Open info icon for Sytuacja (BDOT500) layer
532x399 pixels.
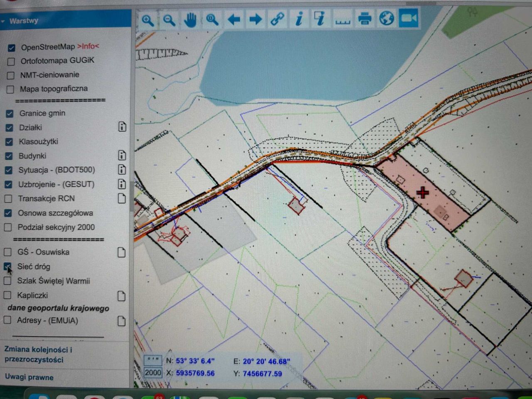pyautogui.click(x=122, y=170)
